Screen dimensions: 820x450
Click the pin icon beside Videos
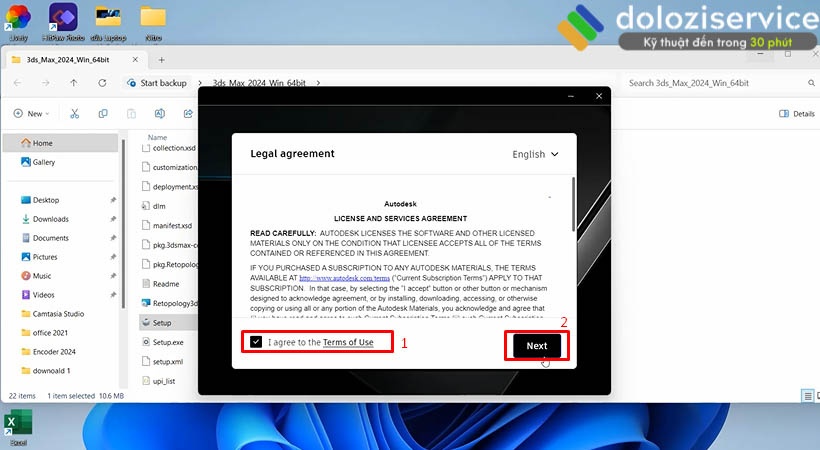(113, 295)
